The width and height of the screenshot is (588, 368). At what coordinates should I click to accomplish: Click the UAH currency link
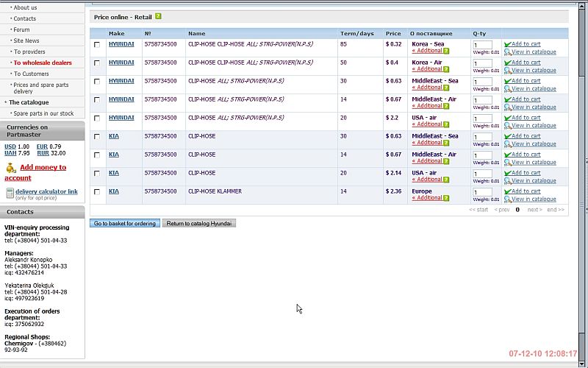click(x=10, y=153)
